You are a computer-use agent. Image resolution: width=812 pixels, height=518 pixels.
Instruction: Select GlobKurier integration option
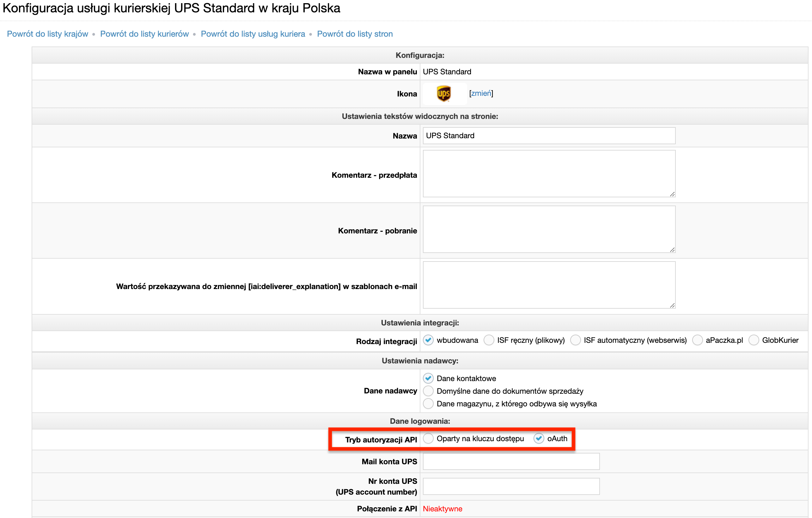[x=754, y=340]
